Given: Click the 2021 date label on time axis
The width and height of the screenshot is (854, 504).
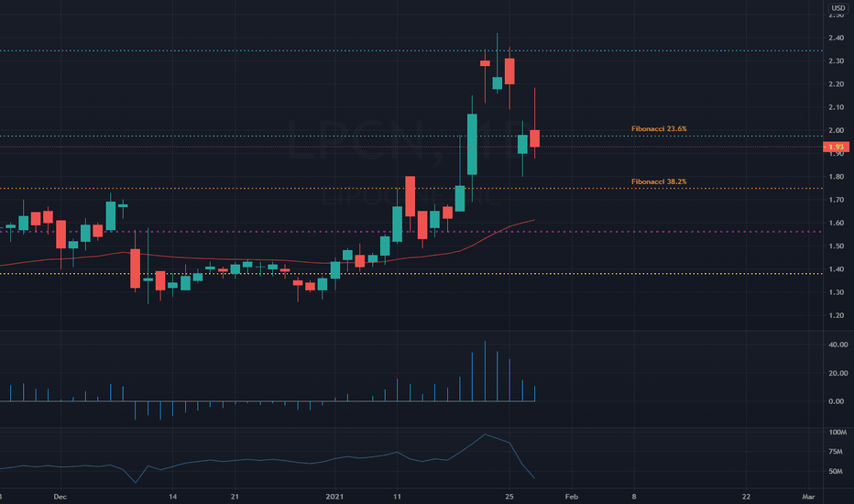Looking at the screenshot, I should point(334,497).
